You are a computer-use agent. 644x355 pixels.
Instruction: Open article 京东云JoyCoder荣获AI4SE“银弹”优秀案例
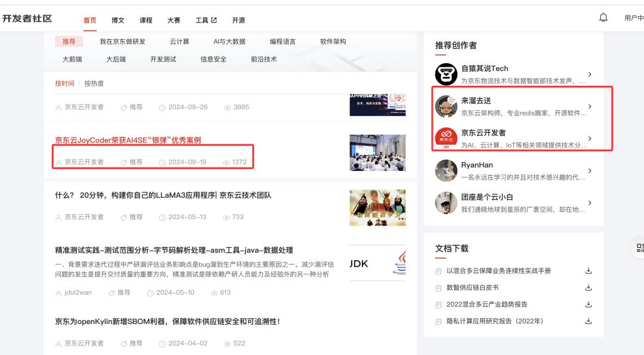point(128,140)
